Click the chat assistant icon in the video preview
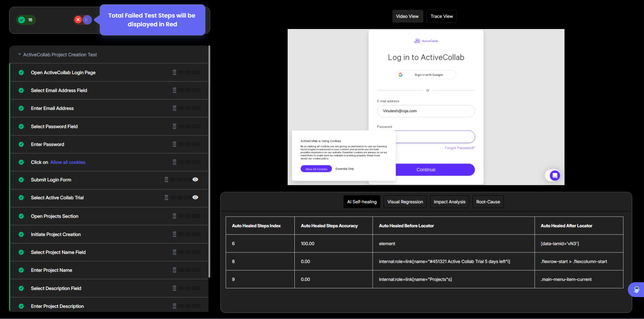Viewport: 644px width, 319px height. (x=555, y=175)
